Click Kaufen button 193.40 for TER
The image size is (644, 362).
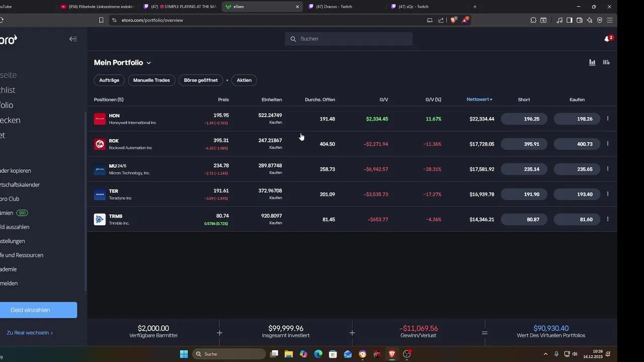[x=577, y=194]
